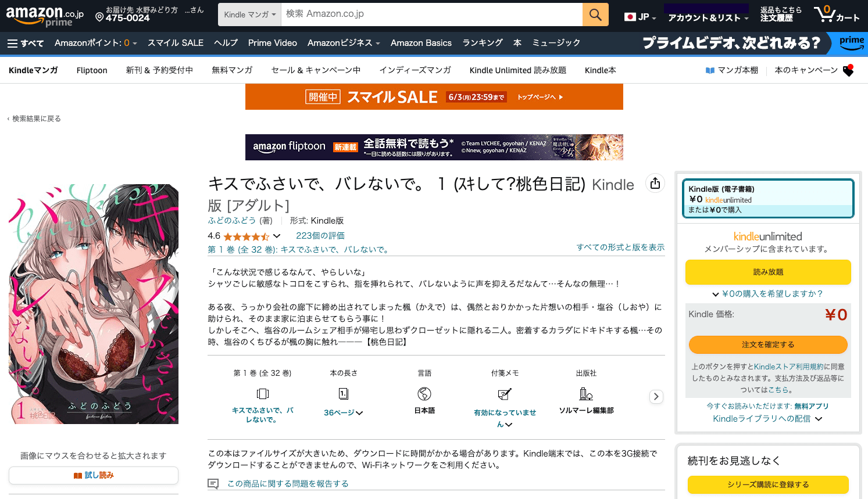Click the orange search magnifier button
This screenshot has width=868, height=499.
(595, 15)
